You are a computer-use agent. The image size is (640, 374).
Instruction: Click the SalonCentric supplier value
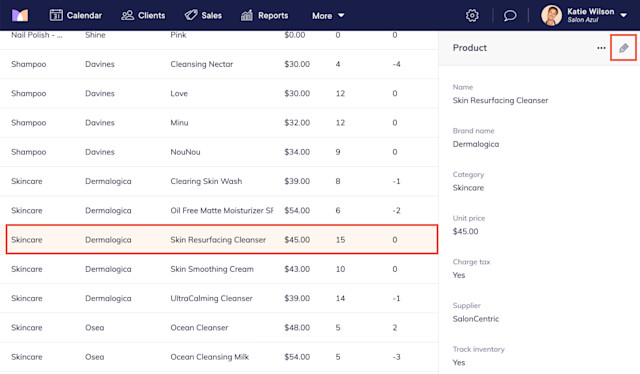coord(476,319)
